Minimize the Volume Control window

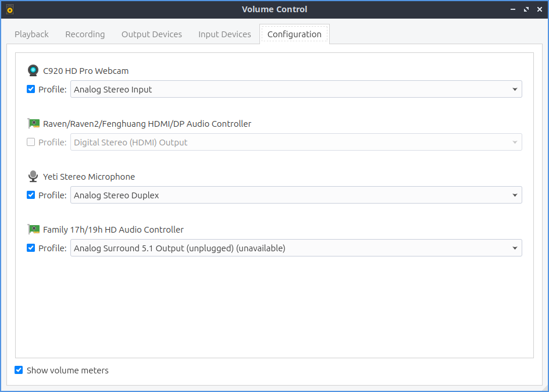click(512, 9)
